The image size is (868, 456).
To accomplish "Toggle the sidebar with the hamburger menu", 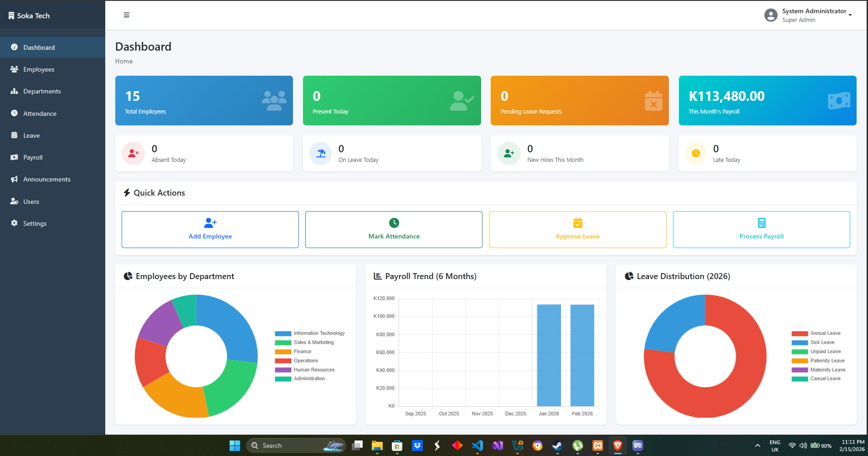I will 126,15.
